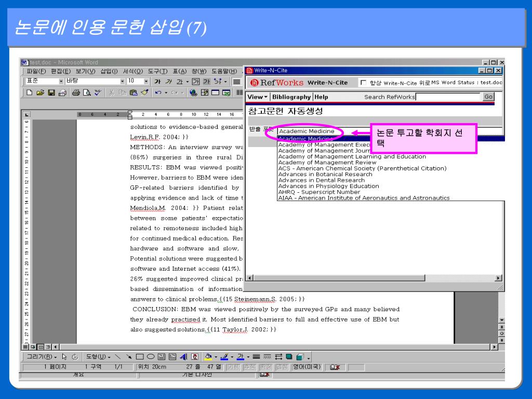Click the Line Style icon in drawing toolbar
Screen dimensions: 532x399
pos(256,356)
